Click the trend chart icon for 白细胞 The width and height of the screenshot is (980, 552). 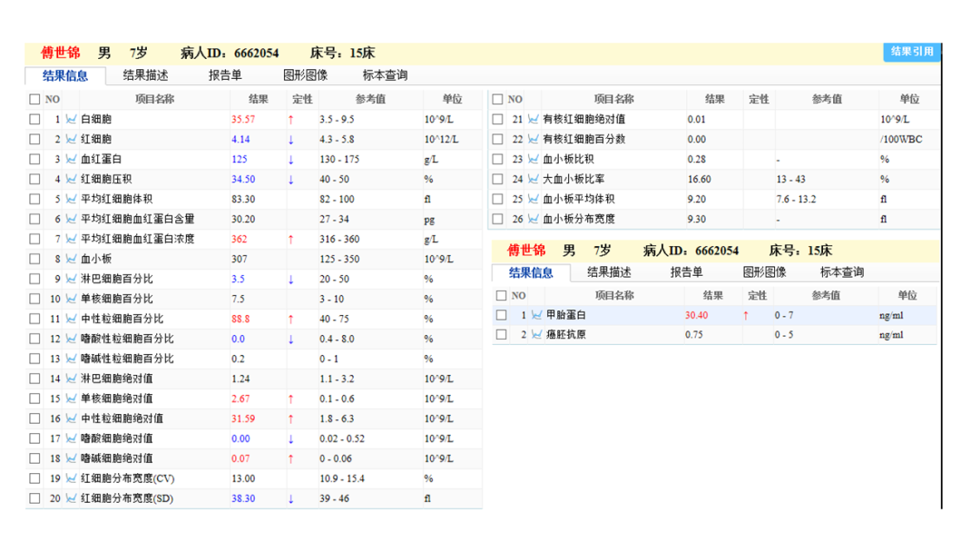coord(72,119)
